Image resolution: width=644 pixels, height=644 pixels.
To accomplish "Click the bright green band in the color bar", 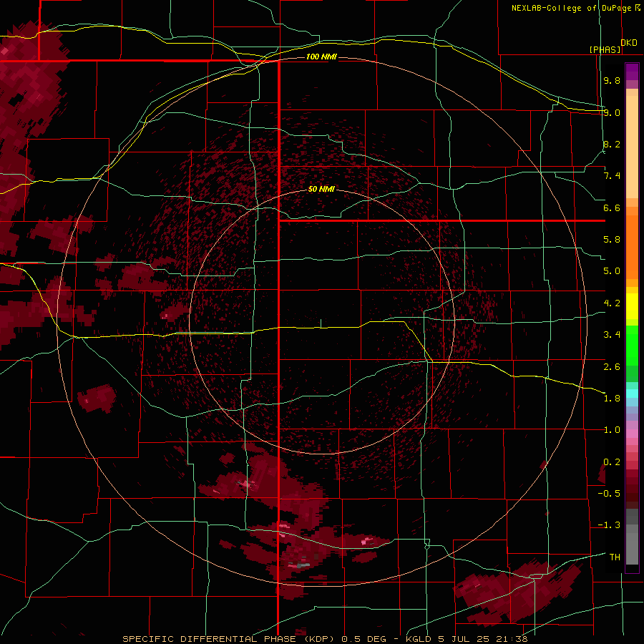I will point(632,345).
